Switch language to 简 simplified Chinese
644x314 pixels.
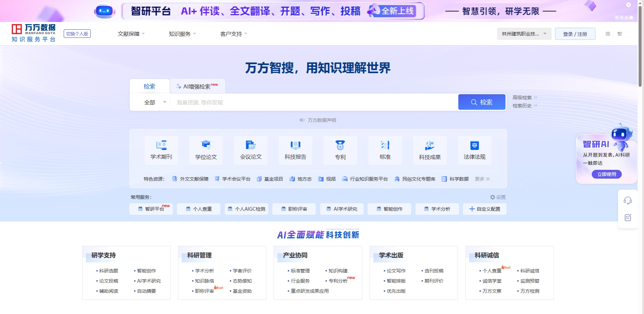[608, 34]
